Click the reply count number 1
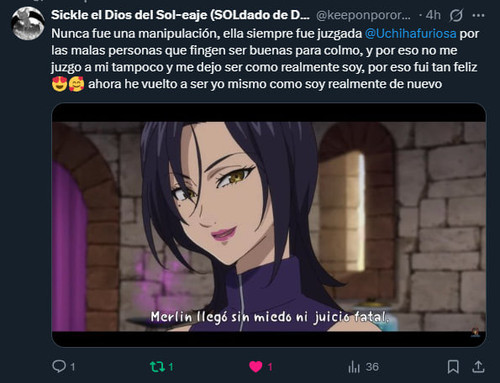 point(73,367)
